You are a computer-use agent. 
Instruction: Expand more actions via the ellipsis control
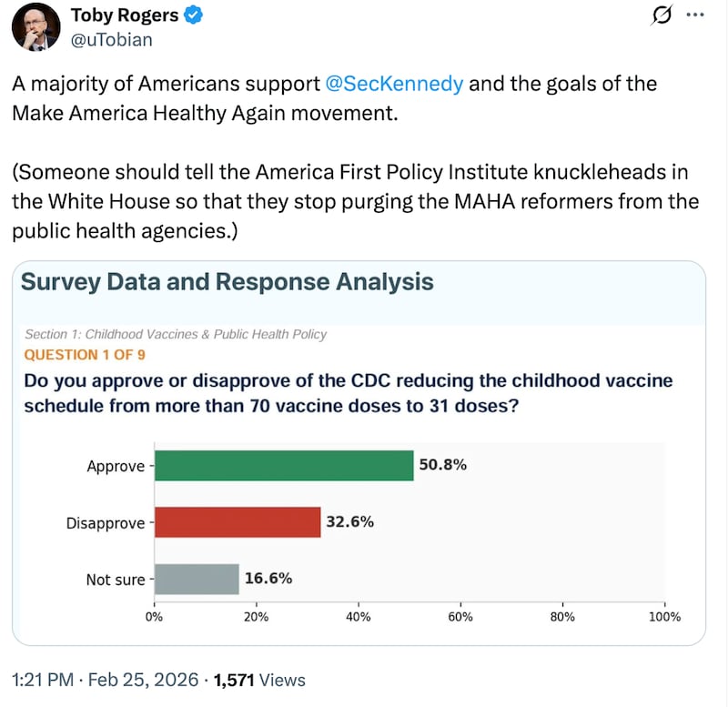click(x=696, y=16)
